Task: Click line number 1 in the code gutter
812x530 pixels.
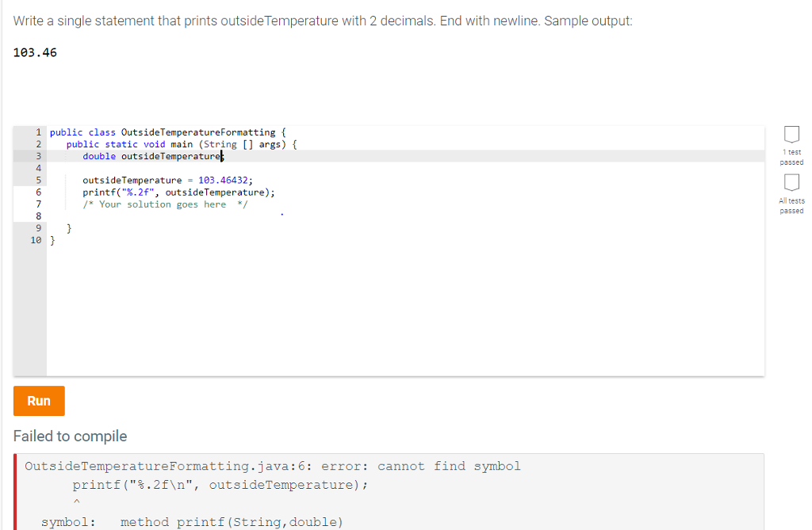Action: click(x=38, y=132)
